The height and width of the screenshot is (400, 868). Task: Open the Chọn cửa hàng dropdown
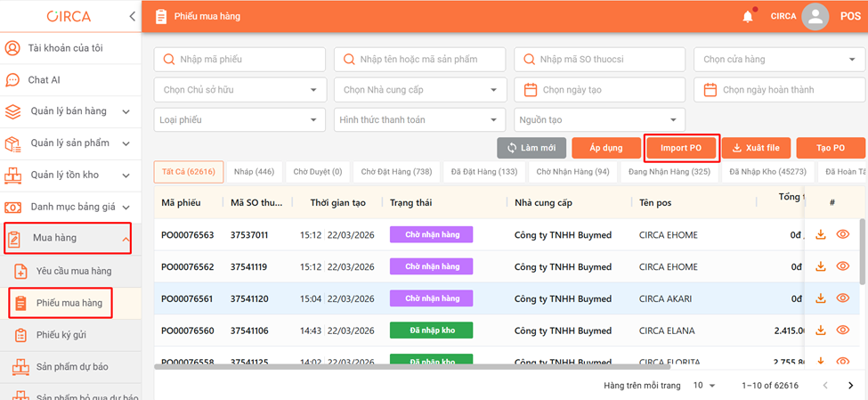(776, 60)
